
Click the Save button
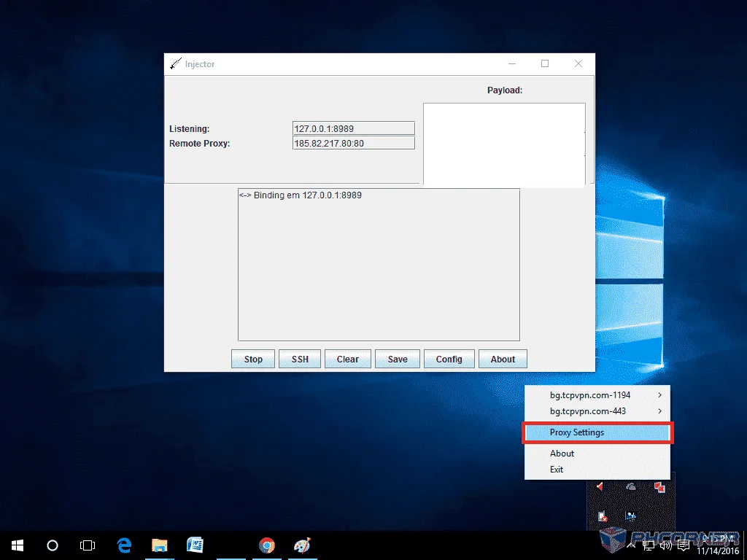pyautogui.click(x=398, y=359)
